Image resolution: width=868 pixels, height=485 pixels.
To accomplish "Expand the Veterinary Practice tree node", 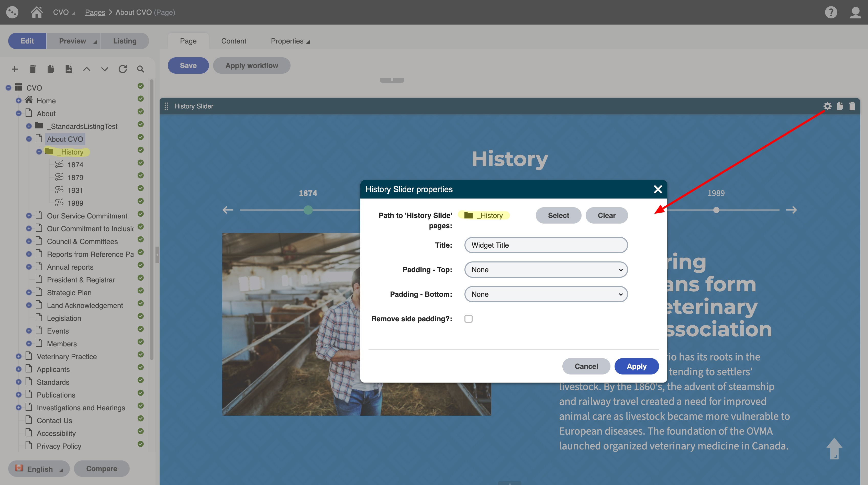I will 18,356.
